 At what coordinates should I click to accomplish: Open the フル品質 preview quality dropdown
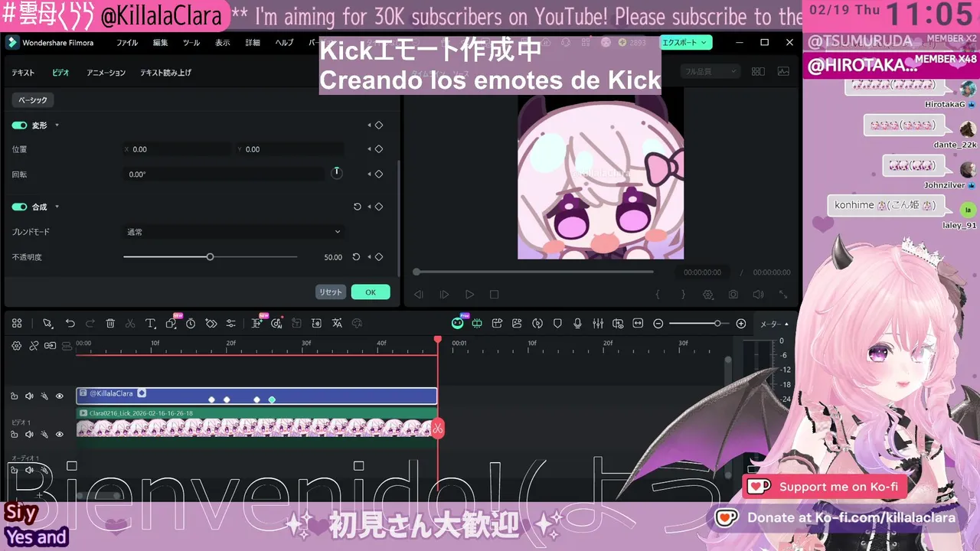711,71
